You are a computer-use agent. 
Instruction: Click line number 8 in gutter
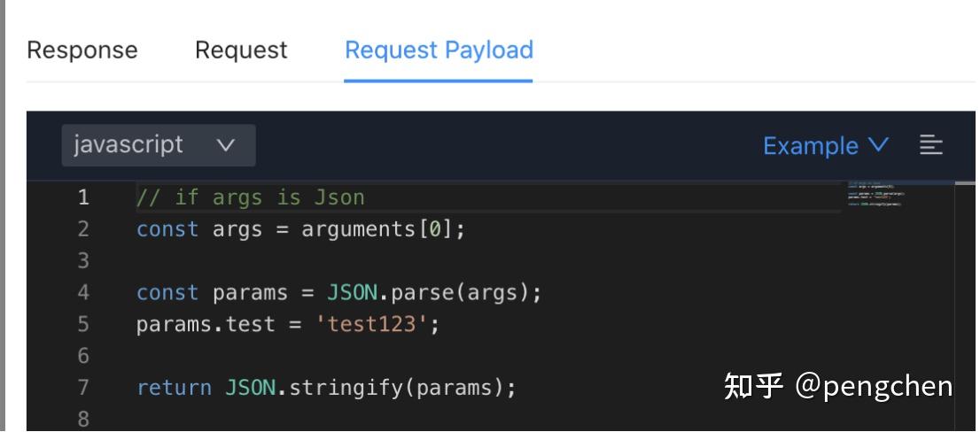[x=83, y=419]
